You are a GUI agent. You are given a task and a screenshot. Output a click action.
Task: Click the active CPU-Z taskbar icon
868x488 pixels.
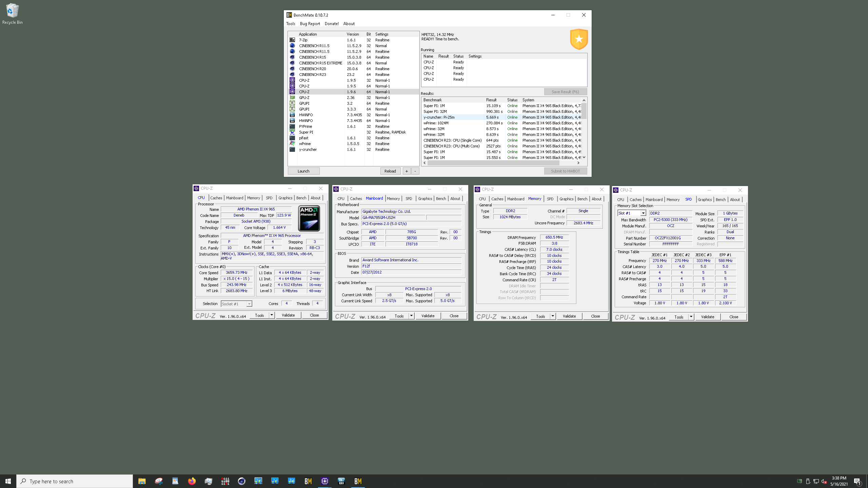tap(324, 481)
